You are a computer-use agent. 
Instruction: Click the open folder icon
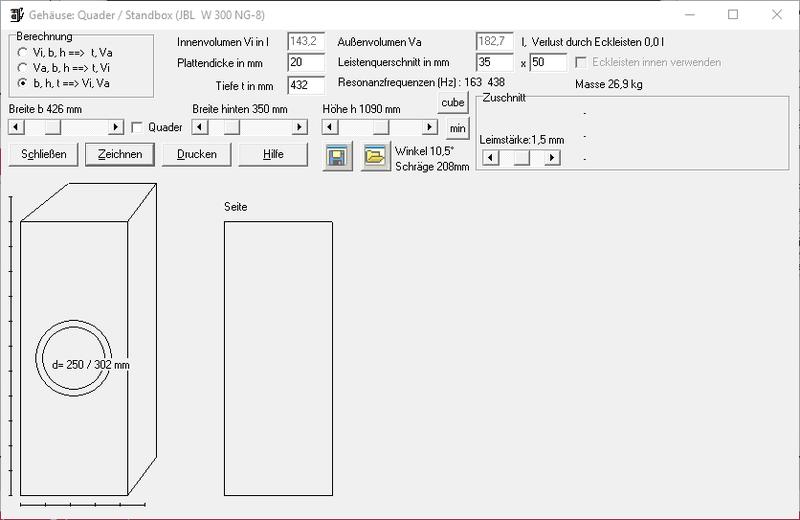(375, 158)
